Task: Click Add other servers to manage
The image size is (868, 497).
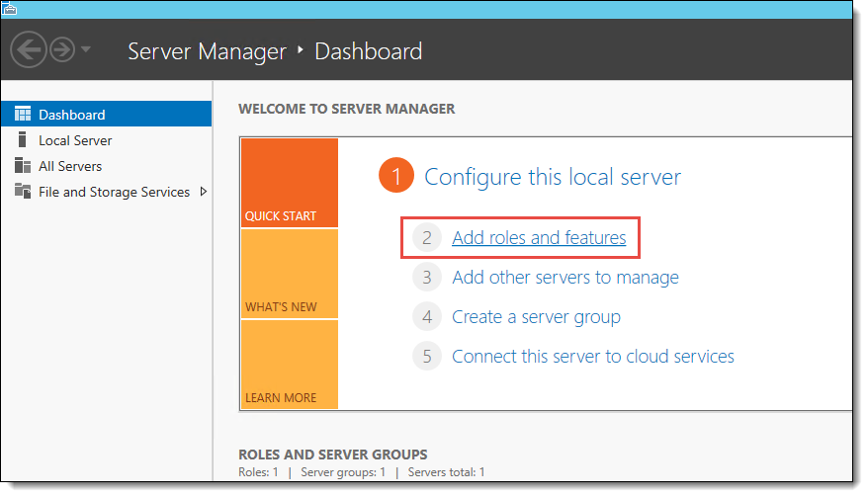Action: coord(565,277)
